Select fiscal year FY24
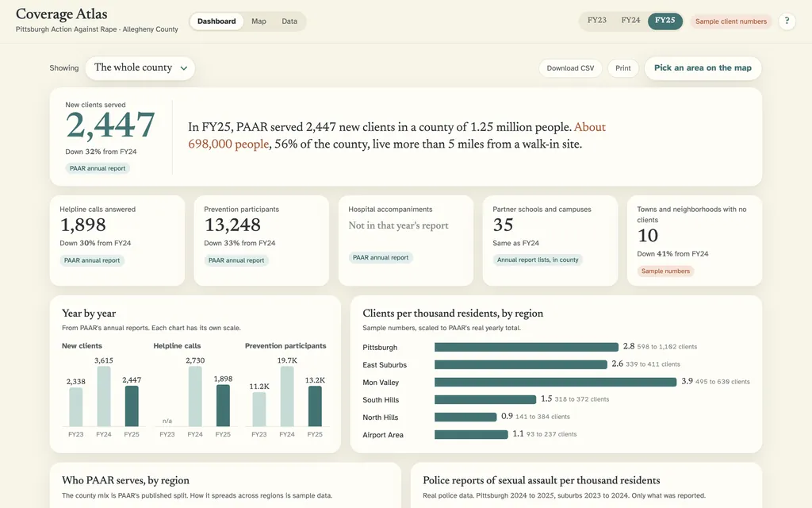This screenshot has width=812, height=508. (630, 20)
